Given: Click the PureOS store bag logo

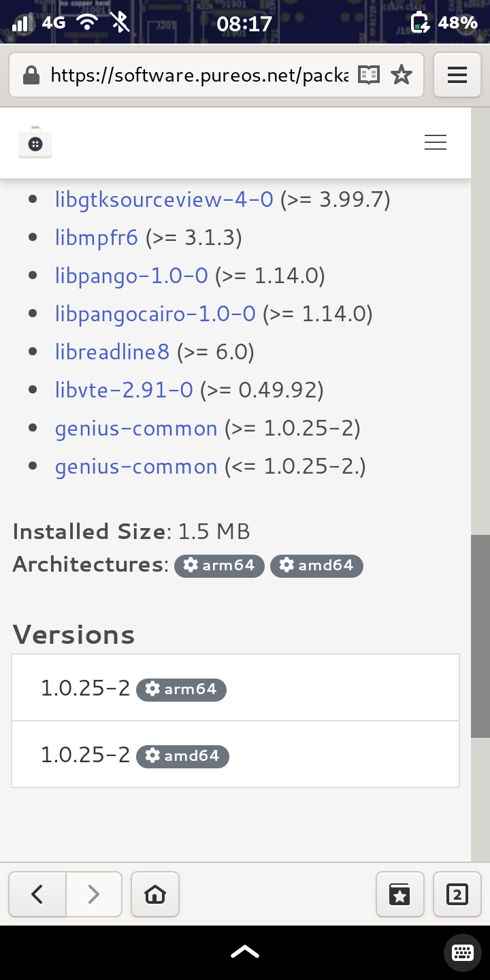Looking at the screenshot, I should click(35, 142).
